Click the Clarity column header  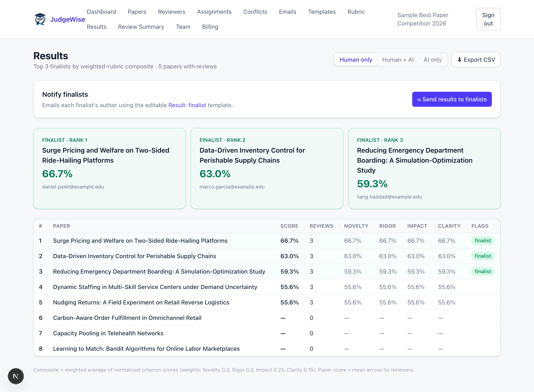click(449, 226)
